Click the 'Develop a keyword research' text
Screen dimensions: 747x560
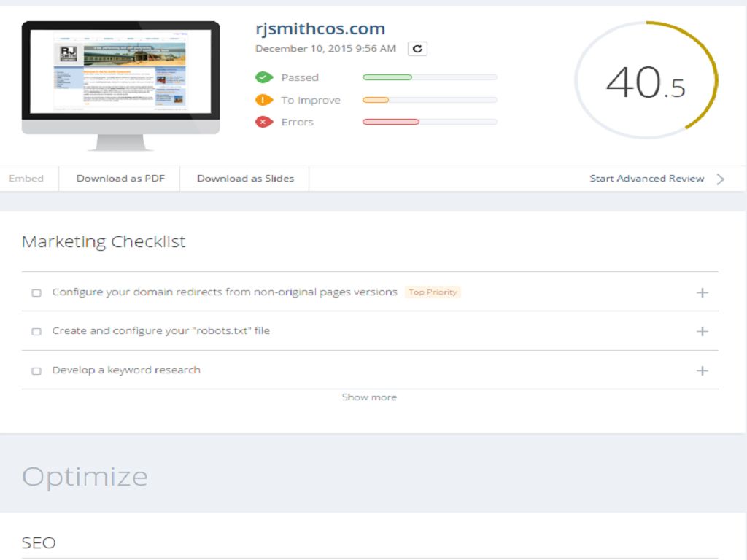pos(126,370)
